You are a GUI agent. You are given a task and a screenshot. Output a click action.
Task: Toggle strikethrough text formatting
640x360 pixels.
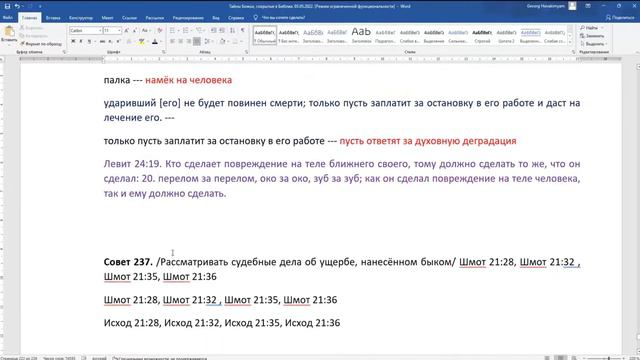[x=102, y=41]
